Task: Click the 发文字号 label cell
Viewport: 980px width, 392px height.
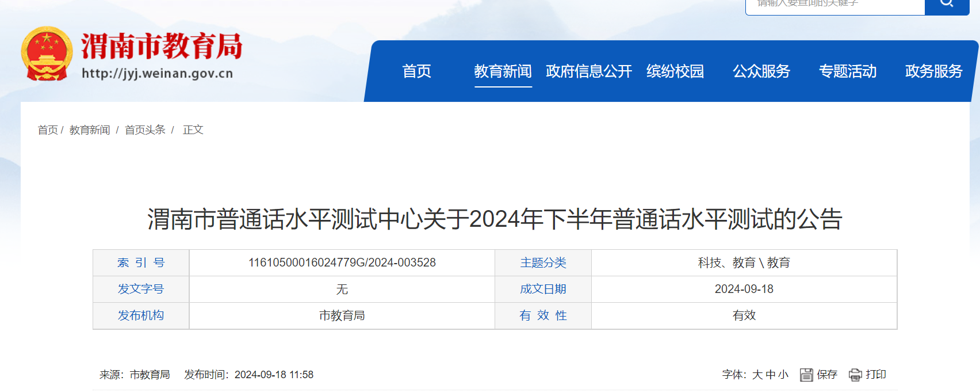Action: 141,290
